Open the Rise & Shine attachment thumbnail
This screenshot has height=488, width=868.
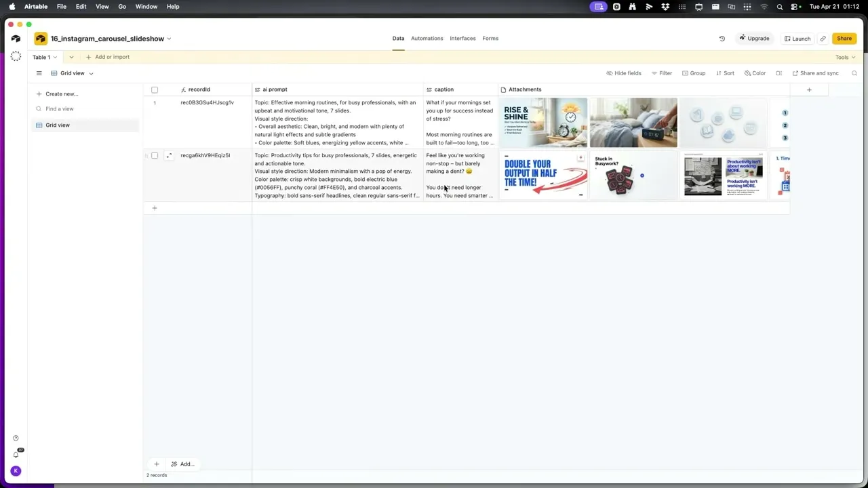[x=543, y=123]
